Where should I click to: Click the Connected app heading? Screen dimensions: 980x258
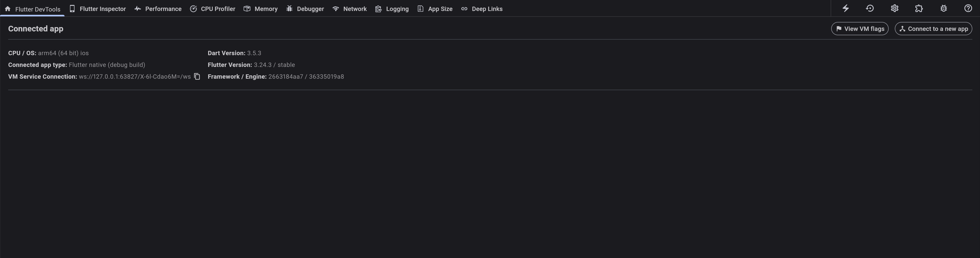(x=36, y=29)
